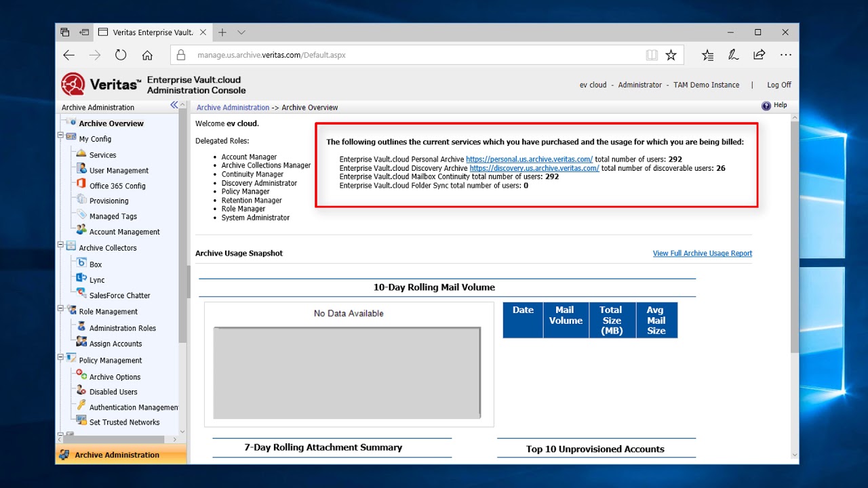Click the Lync collector icon
This screenshot has height=488, width=868.
pyautogui.click(x=81, y=279)
